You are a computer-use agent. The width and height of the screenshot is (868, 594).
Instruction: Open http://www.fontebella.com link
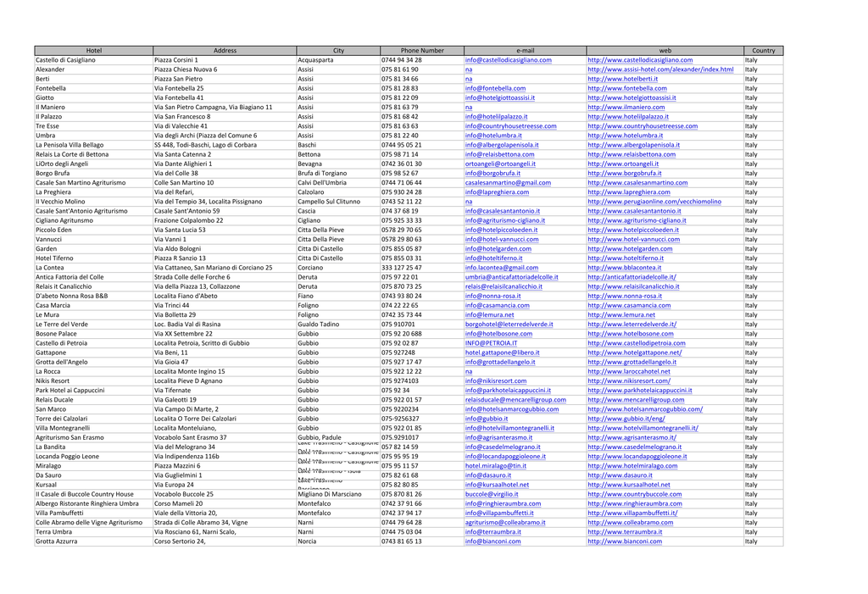click(627, 88)
